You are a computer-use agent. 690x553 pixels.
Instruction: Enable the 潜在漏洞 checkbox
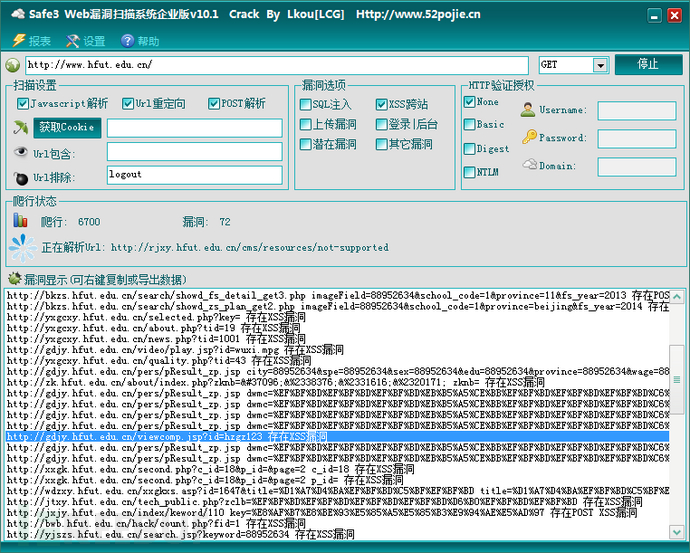305,144
